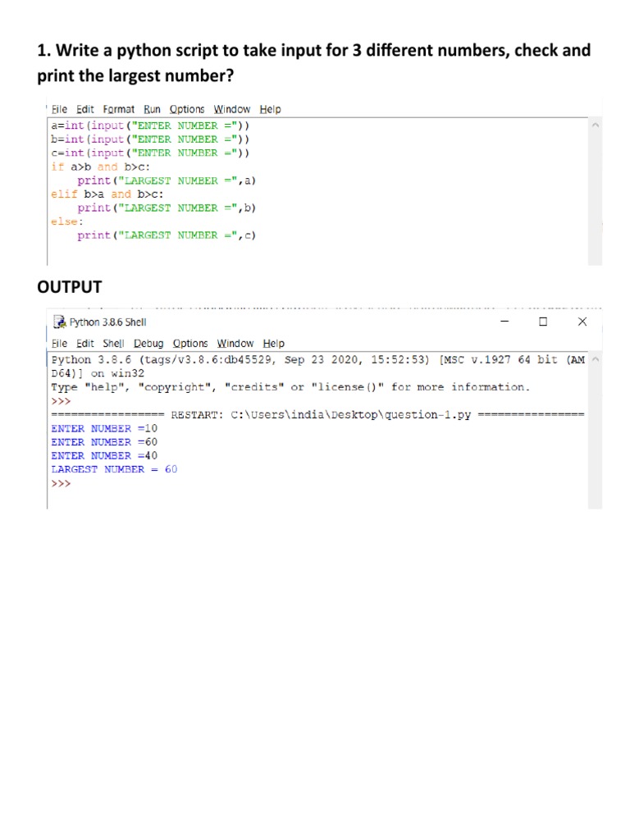Open the Format menu in editor

click(119, 109)
